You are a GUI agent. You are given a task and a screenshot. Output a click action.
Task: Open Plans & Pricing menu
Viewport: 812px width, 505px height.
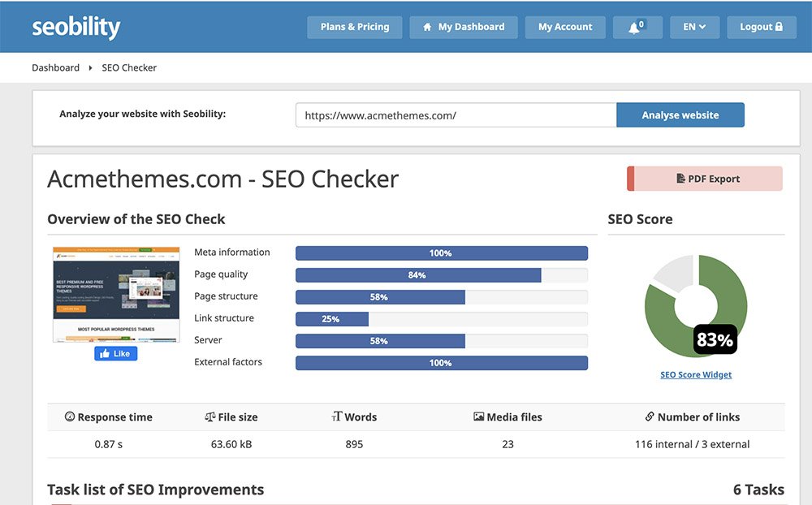tap(355, 27)
